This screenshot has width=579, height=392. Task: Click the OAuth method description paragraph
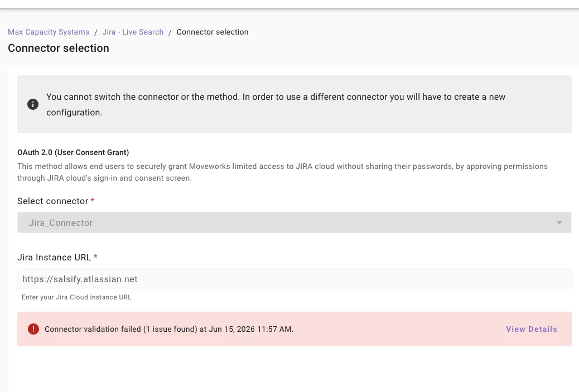pyautogui.click(x=282, y=172)
